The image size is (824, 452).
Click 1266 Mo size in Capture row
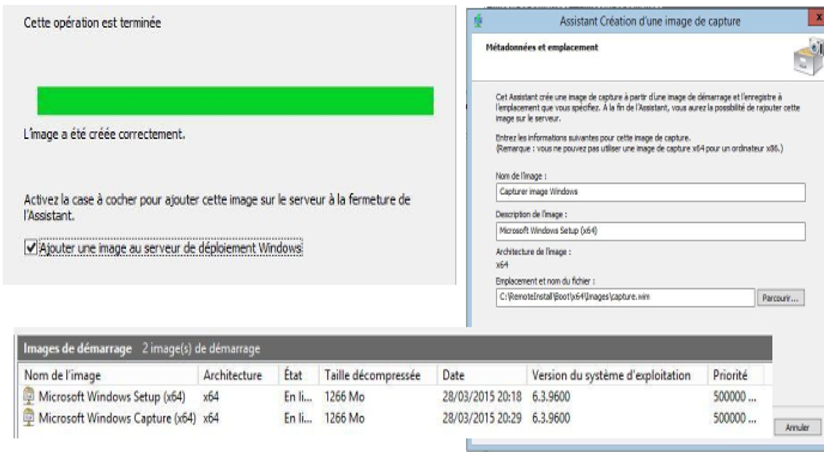pyautogui.click(x=345, y=418)
